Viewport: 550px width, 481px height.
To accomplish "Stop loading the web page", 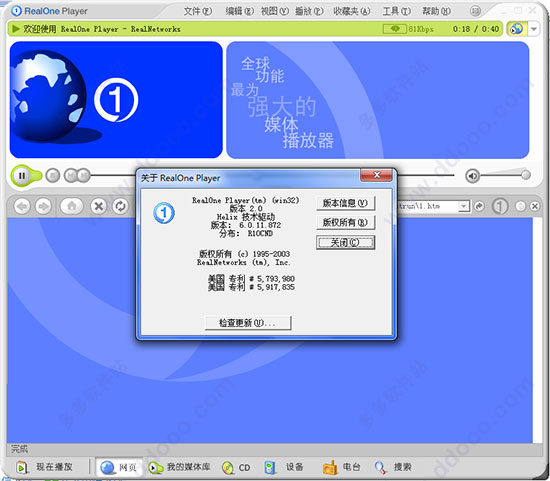I will 99,206.
